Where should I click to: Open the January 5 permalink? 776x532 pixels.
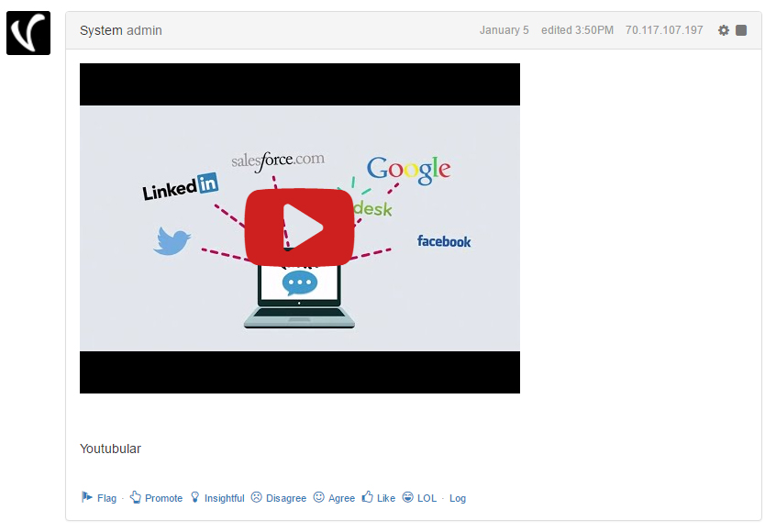click(x=504, y=30)
